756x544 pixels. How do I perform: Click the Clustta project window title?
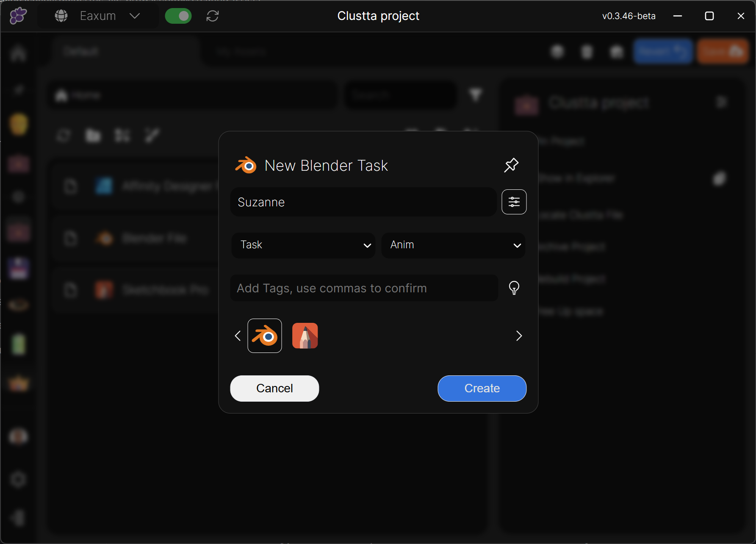pos(378,16)
